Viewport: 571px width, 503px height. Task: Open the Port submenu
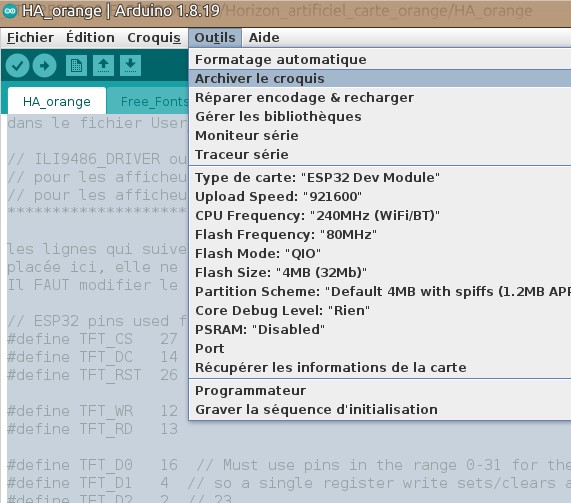(380, 348)
